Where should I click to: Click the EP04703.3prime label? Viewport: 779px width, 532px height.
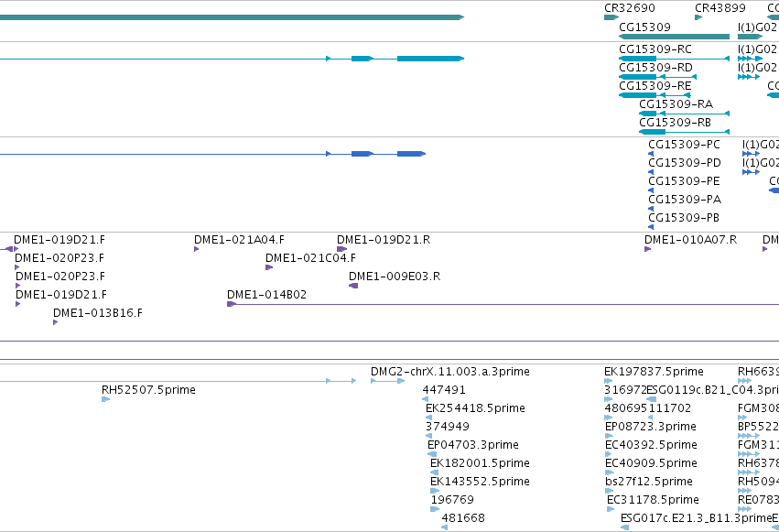473,445
